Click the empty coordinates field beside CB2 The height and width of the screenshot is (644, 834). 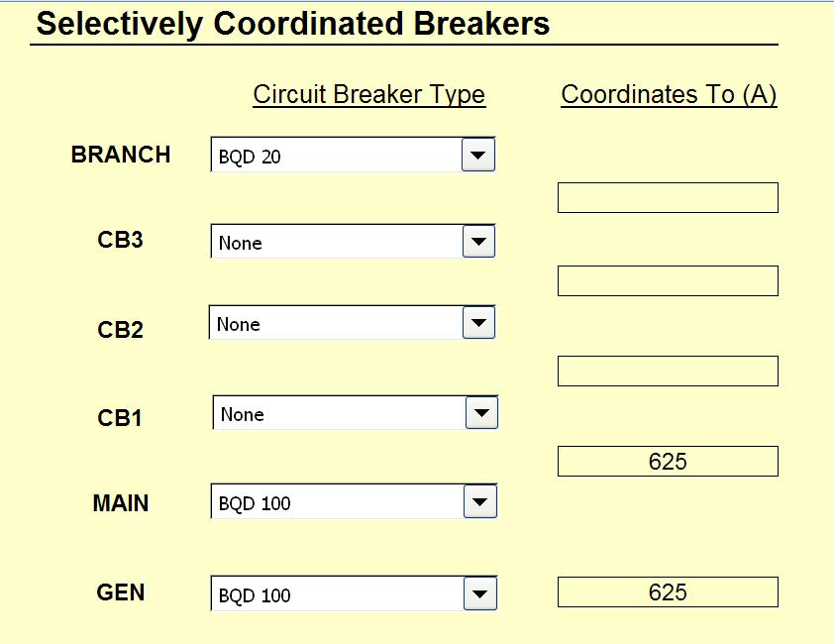click(x=668, y=280)
